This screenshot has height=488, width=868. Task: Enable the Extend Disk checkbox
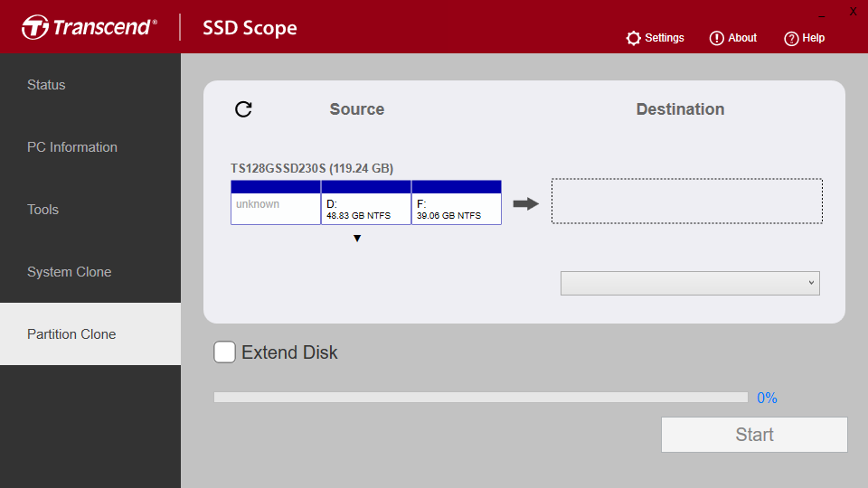click(224, 352)
